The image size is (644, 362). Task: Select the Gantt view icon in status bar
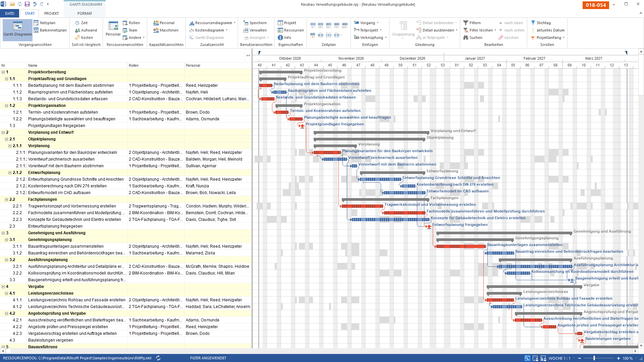coord(527,358)
